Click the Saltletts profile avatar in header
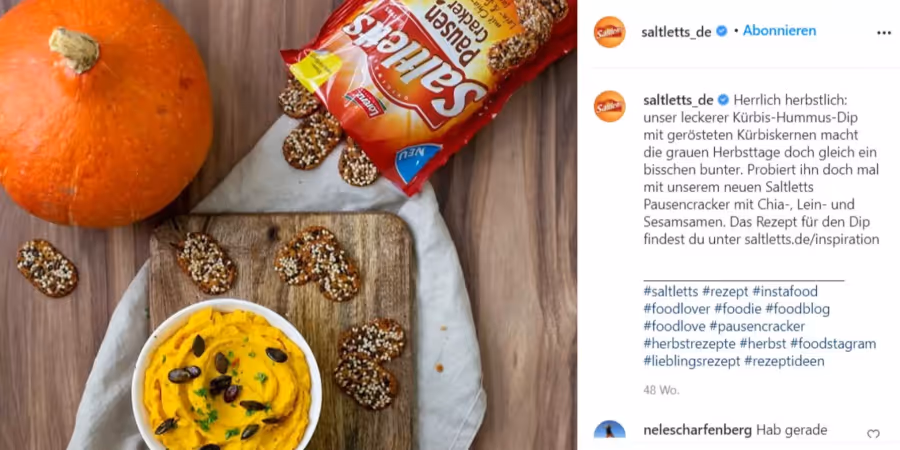The height and width of the screenshot is (450, 900). (610, 32)
